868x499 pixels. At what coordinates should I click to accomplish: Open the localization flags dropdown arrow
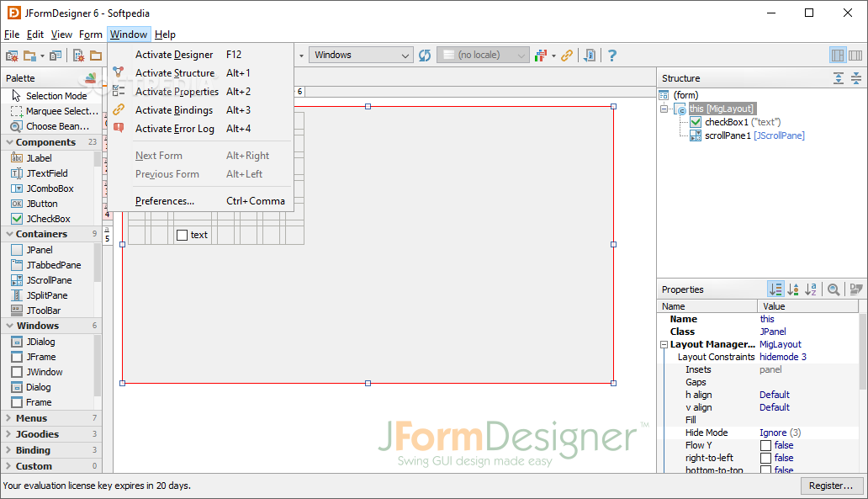coord(553,56)
